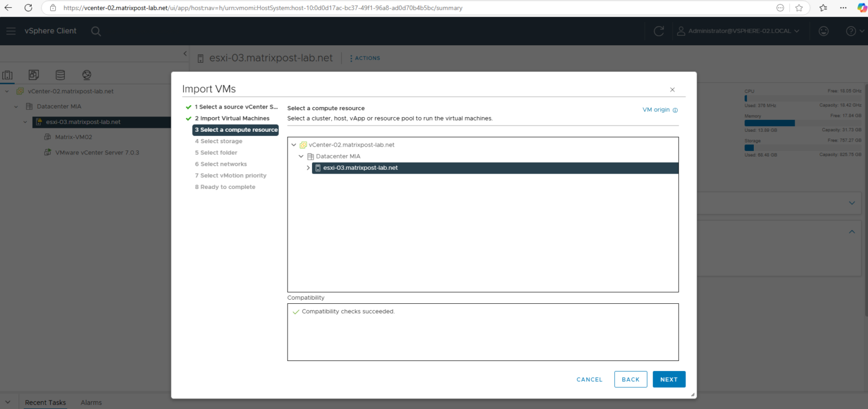Open the hamburger navigation menu
The image size is (868, 409).
(11, 31)
